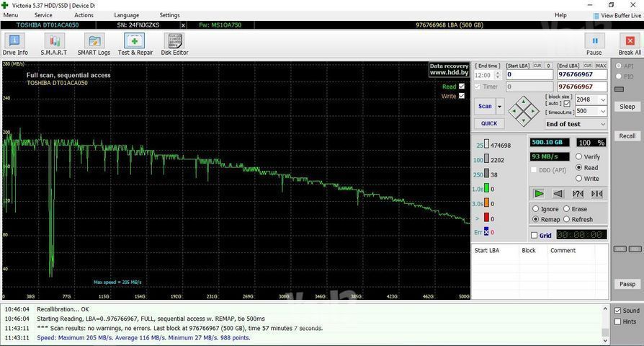The height and width of the screenshot is (346, 644).
Task: Open the Settings menu
Action: [169, 15]
